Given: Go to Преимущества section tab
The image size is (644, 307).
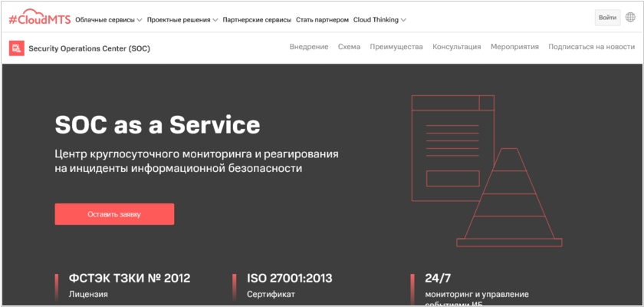Looking at the screenshot, I should (396, 47).
